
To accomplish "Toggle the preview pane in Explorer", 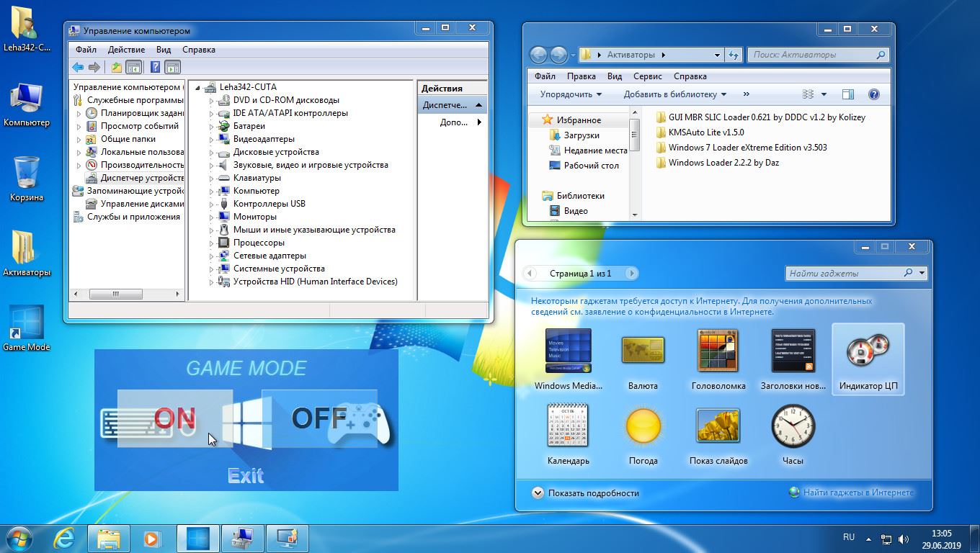I will click(848, 94).
